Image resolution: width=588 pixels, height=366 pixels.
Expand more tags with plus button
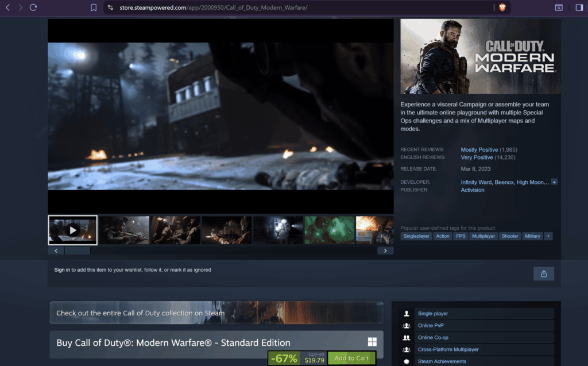(x=548, y=236)
